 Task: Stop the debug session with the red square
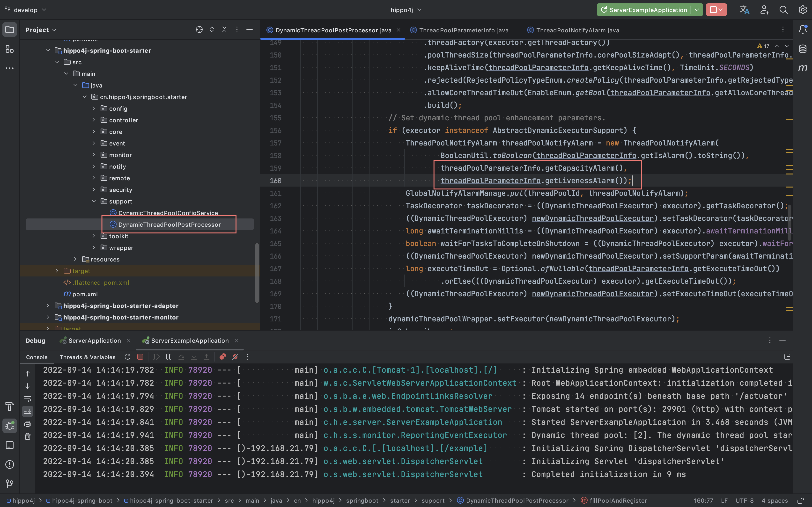[140, 357]
